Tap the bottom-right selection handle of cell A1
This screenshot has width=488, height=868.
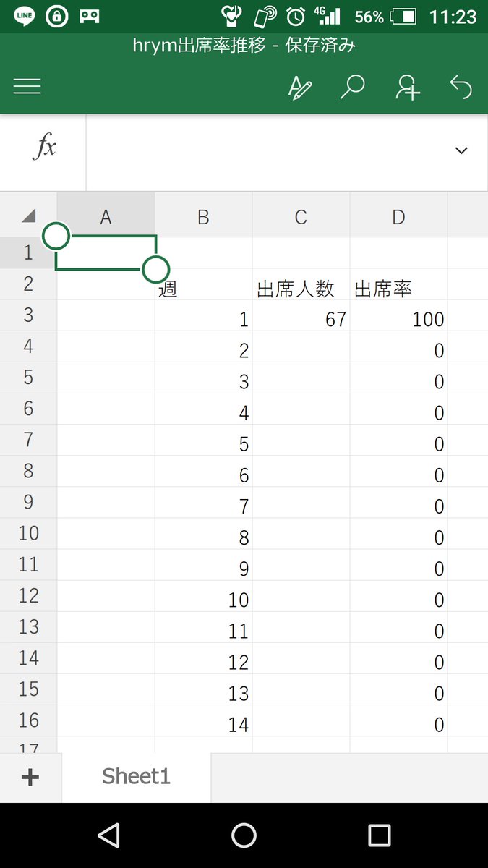click(x=155, y=269)
